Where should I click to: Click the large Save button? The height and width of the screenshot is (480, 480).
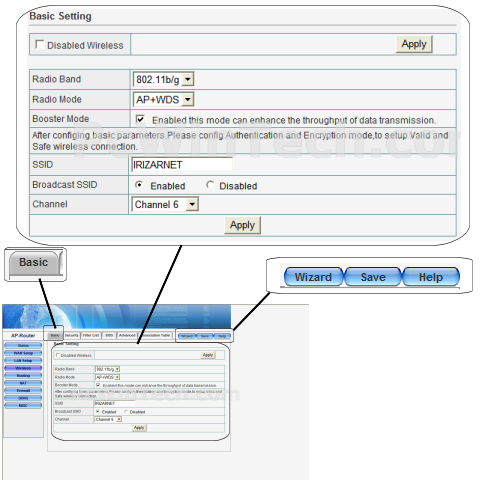(373, 277)
